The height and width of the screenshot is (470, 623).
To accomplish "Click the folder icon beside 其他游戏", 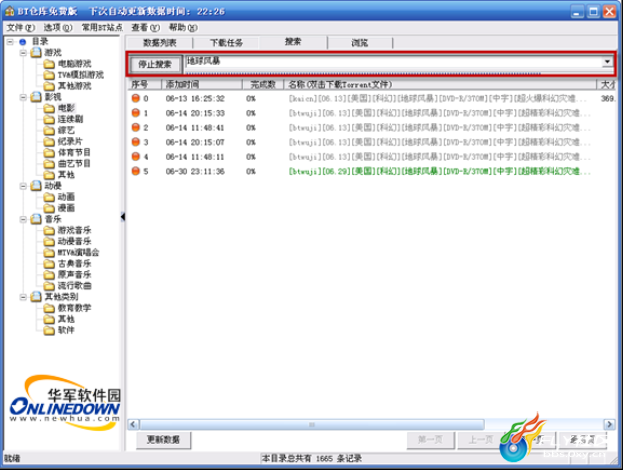I will (49, 86).
